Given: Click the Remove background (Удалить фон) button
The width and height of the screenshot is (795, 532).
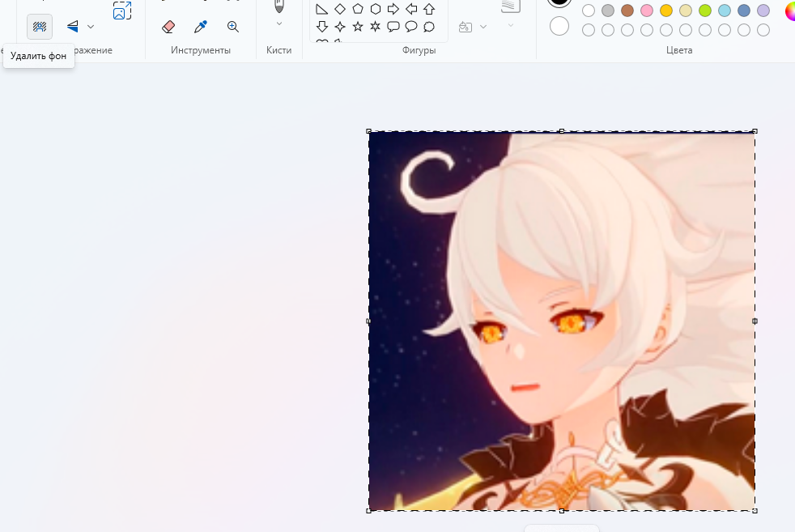Looking at the screenshot, I should pyautogui.click(x=40, y=27).
